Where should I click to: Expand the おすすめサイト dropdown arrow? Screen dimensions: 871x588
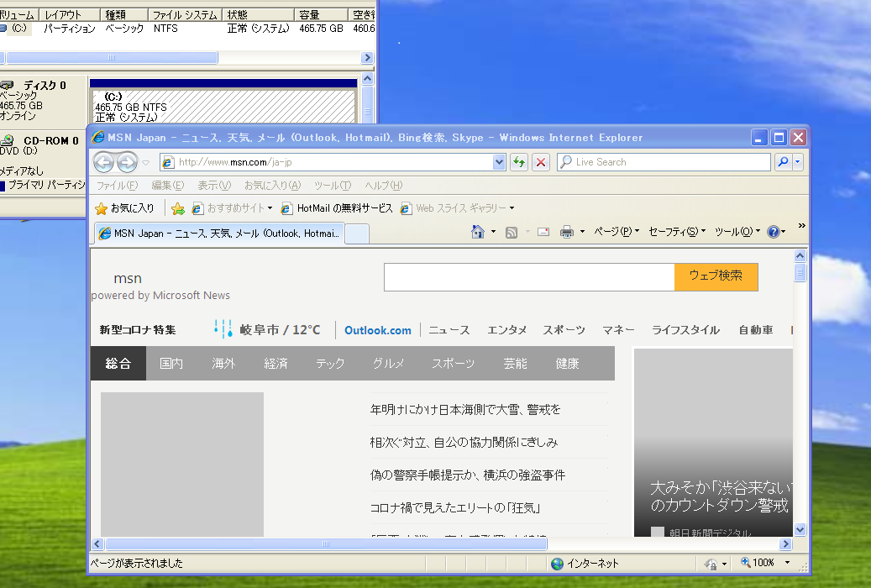click(270, 208)
